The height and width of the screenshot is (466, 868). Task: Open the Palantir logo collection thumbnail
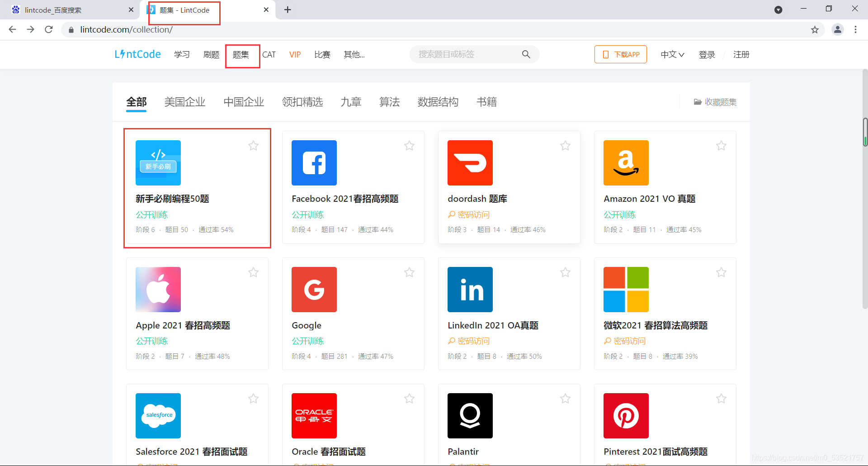[470, 416]
